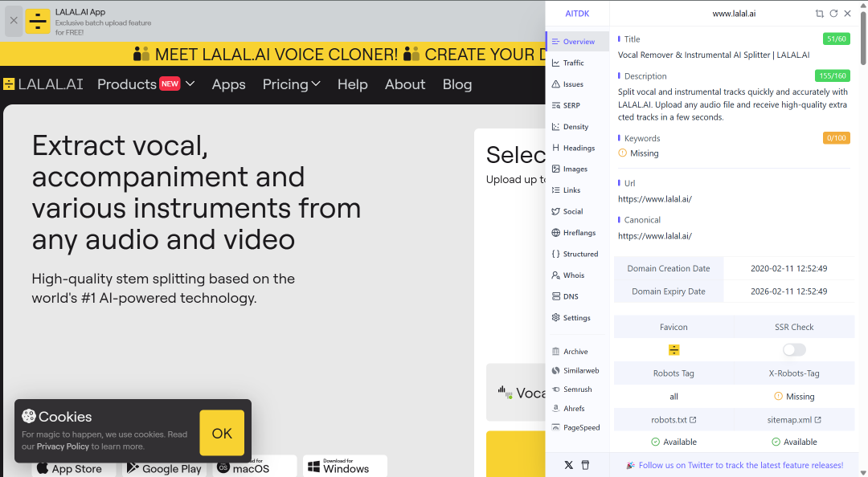
Task: Open the Hreflangs tab
Action: click(577, 232)
